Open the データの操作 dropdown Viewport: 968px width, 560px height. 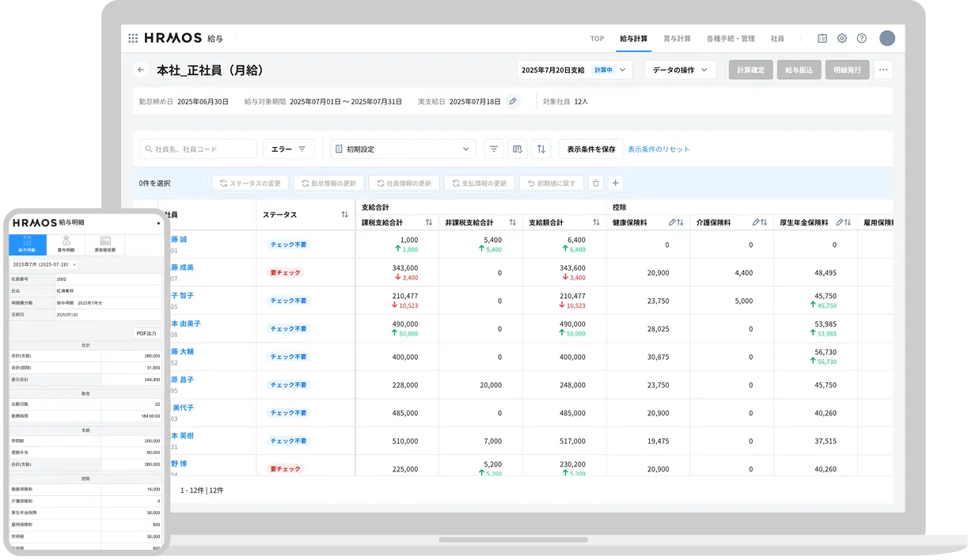pos(680,70)
